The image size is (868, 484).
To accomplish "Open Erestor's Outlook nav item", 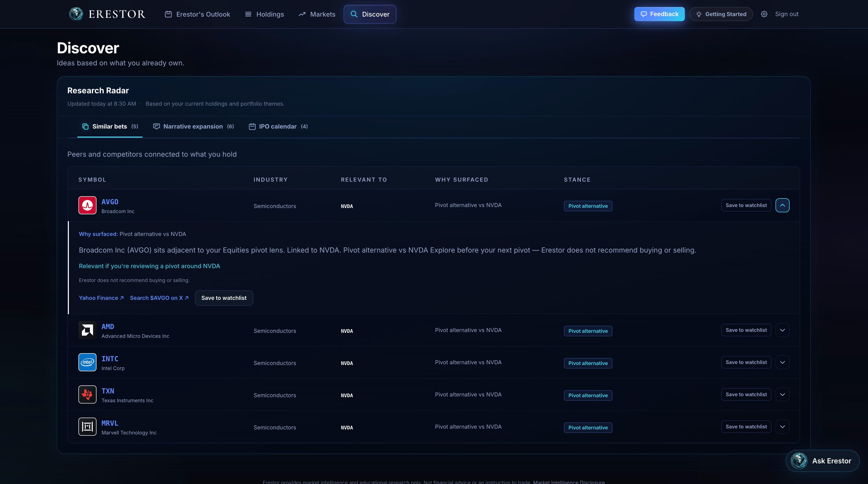I will click(198, 14).
